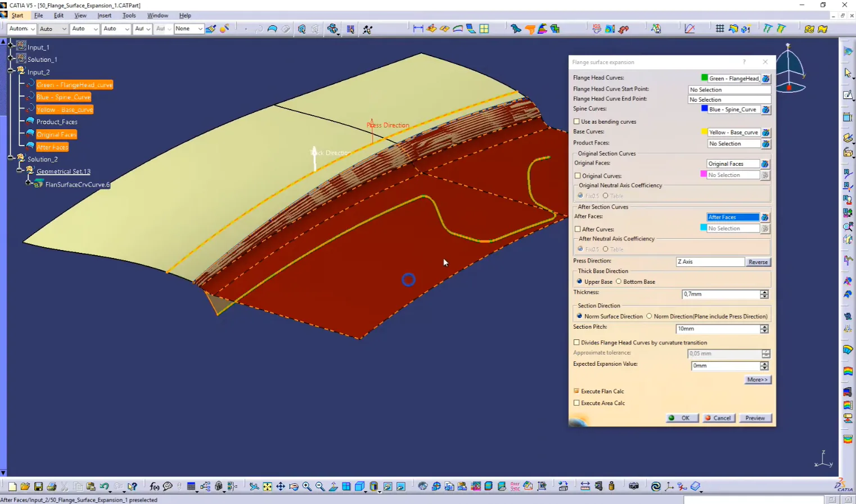
Task: Click the Fit All In view icon
Action: [267, 487]
